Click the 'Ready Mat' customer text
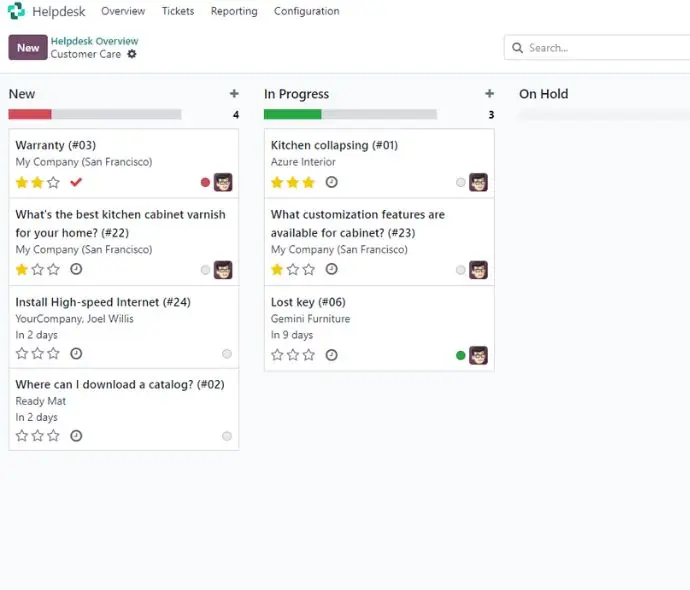The width and height of the screenshot is (690, 590). (40, 401)
